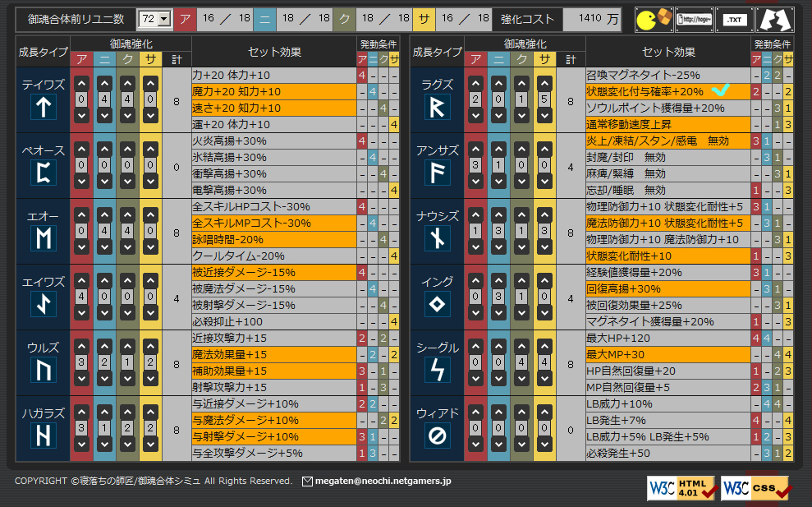This screenshot has height=507, width=812.
Task: Click the envelope mail icon in footer
Action: pos(307,482)
